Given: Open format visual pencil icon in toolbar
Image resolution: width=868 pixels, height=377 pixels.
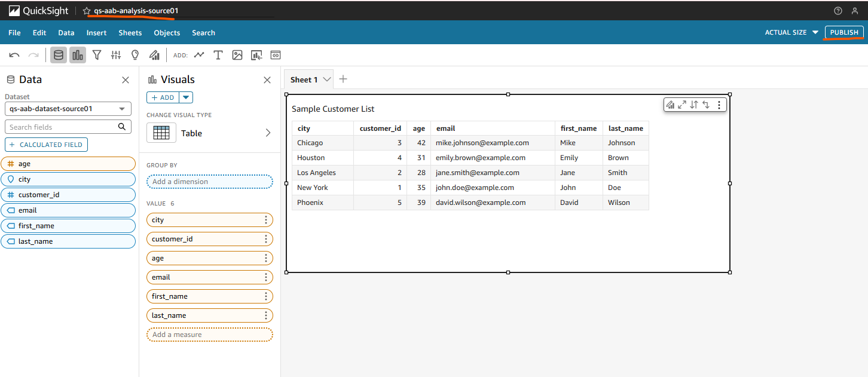Looking at the screenshot, I should click(154, 56).
